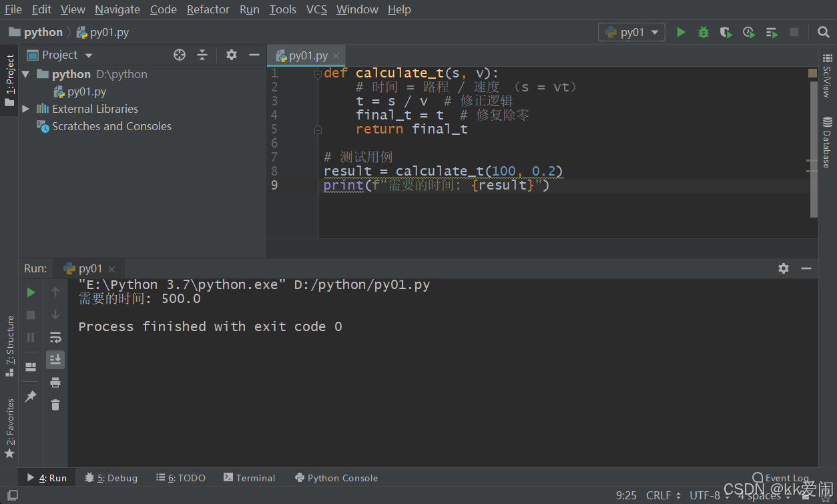
Task: Toggle scroll-to-end in the Run console
Action: point(55,360)
